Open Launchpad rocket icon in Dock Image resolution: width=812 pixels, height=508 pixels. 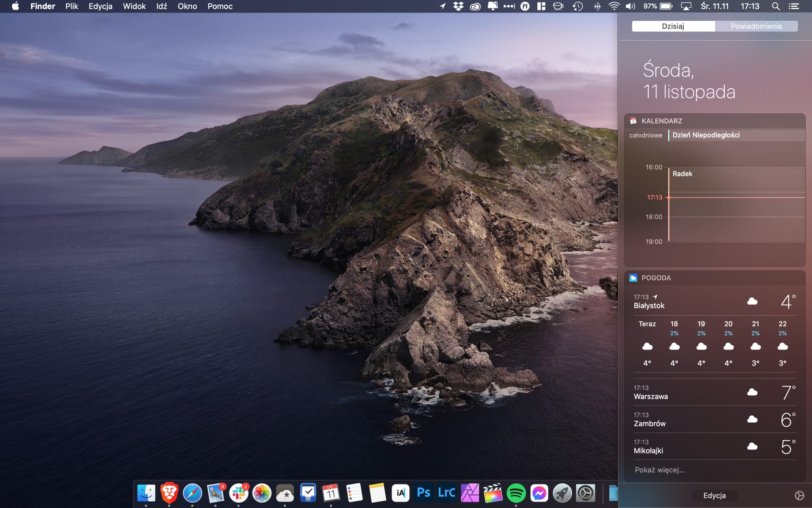[x=562, y=493]
